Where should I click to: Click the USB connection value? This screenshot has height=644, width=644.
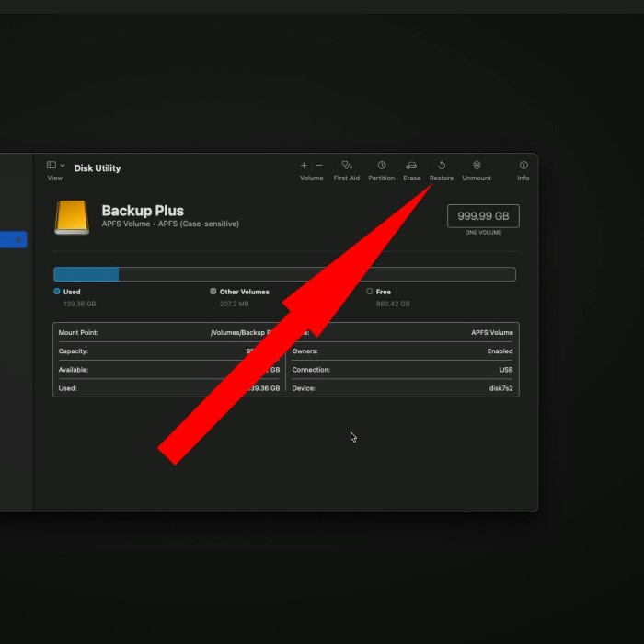click(x=506, y=370)
